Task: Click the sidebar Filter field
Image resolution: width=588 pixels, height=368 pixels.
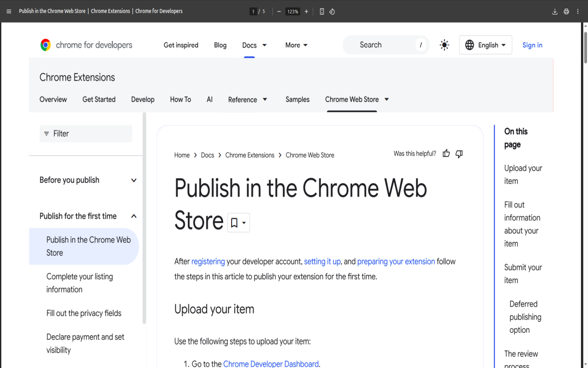Action: (86, 134)
